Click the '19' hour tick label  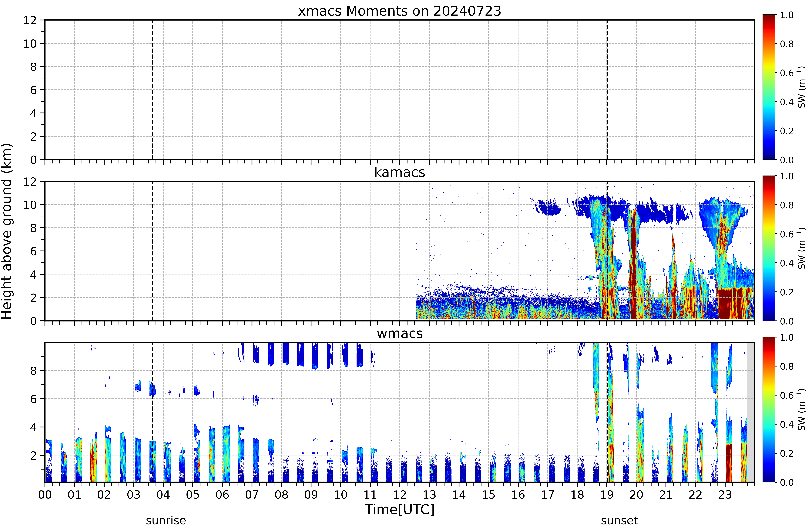tap(607, 494)
